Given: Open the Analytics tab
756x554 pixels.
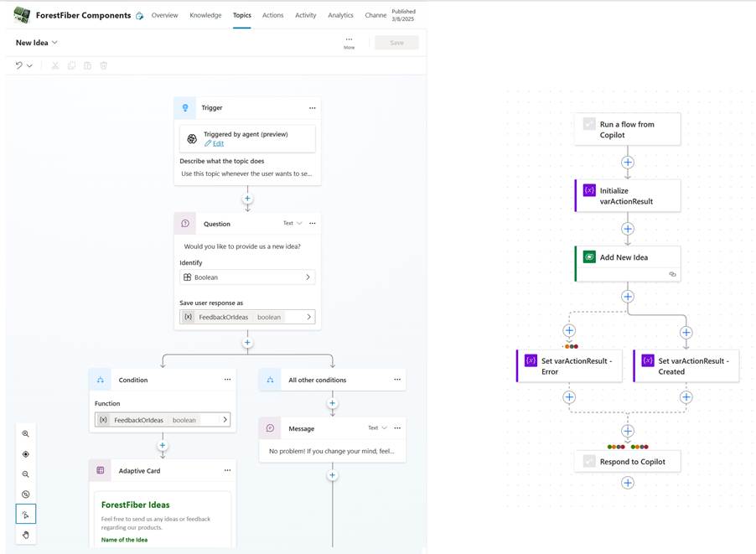Looking at the screenshot, I should click(340, 15).
